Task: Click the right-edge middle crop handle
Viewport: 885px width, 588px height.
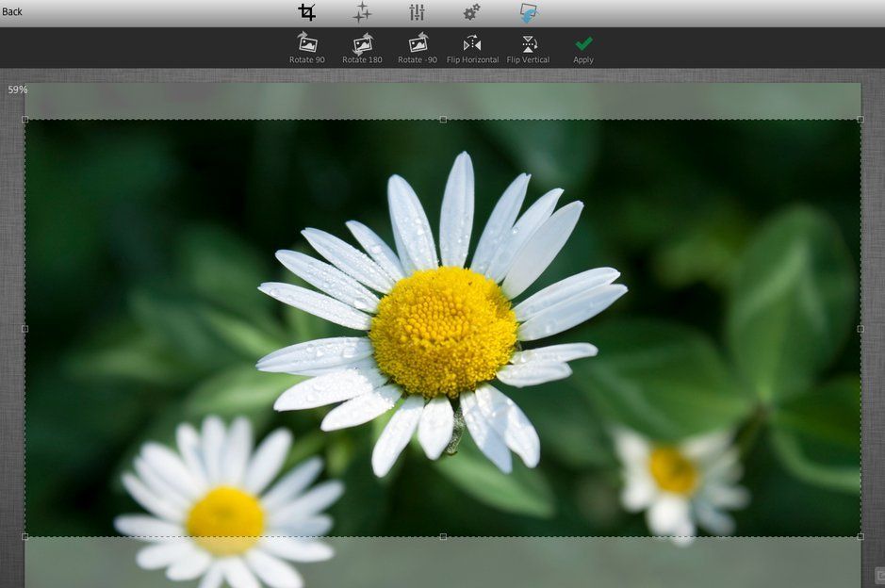Action: click(860, 329)
